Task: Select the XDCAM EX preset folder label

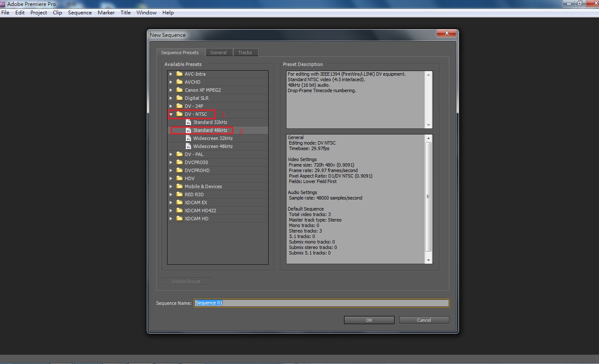Action: coord(196,203)
